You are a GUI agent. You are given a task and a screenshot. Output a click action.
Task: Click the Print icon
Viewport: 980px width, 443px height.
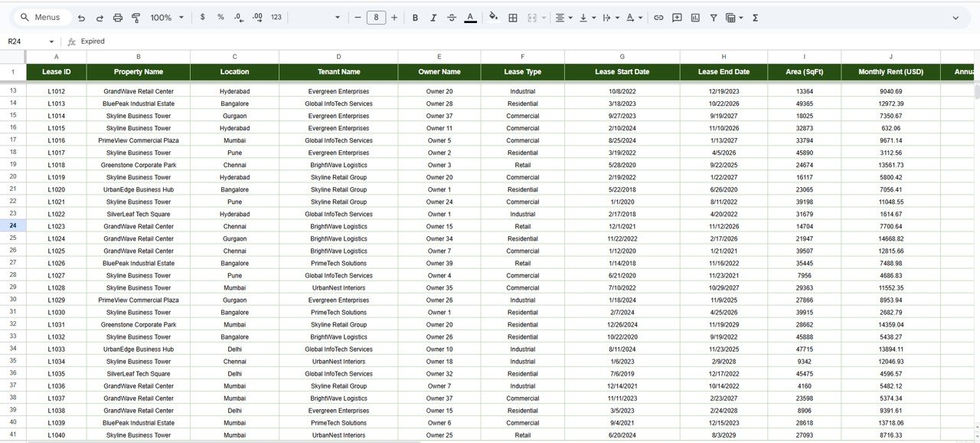click(x=118, y=18)
